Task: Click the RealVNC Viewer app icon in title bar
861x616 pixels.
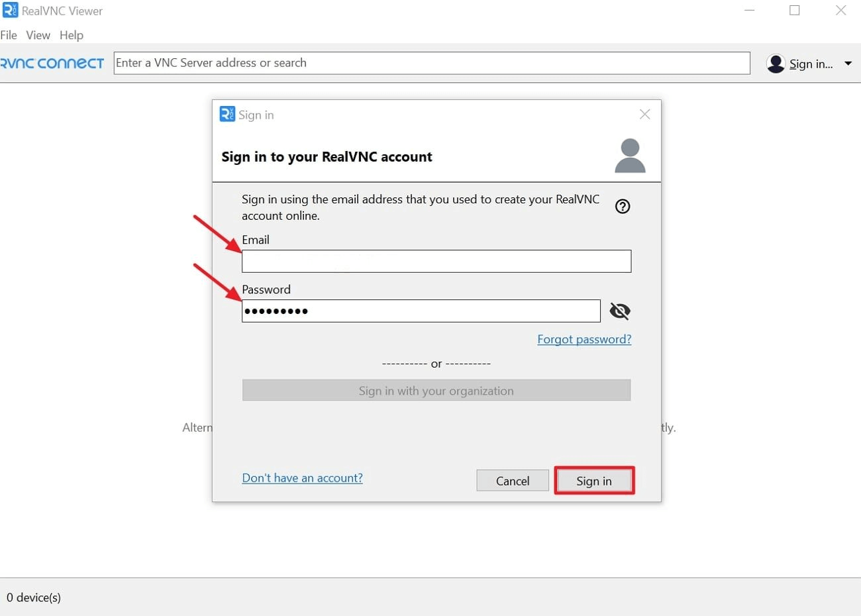Action: click(x=10, y=11)
